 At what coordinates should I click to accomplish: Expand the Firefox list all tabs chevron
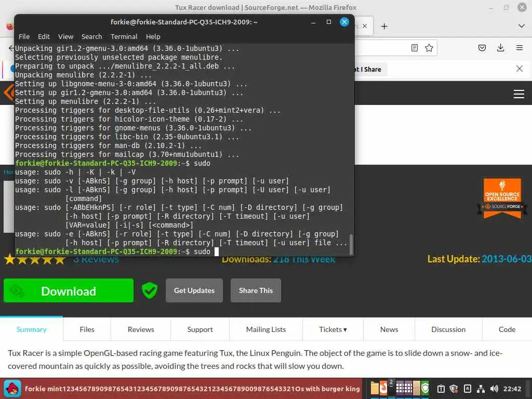[522, 26]
